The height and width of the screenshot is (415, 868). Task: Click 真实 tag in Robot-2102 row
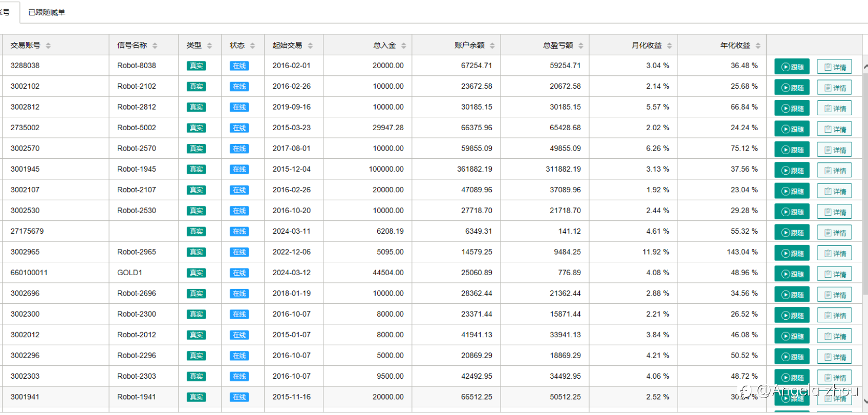[196, 87]
